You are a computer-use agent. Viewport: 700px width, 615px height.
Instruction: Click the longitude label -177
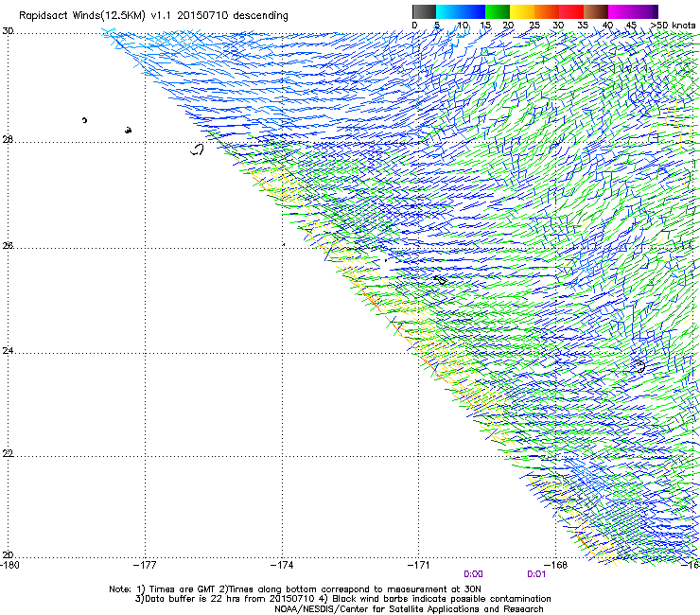point(145,565)
